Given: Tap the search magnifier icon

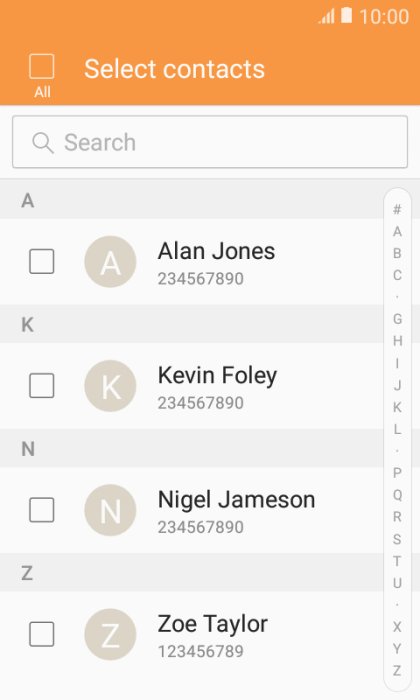Looking at the screenshot, I should click(x=43, y=143).
